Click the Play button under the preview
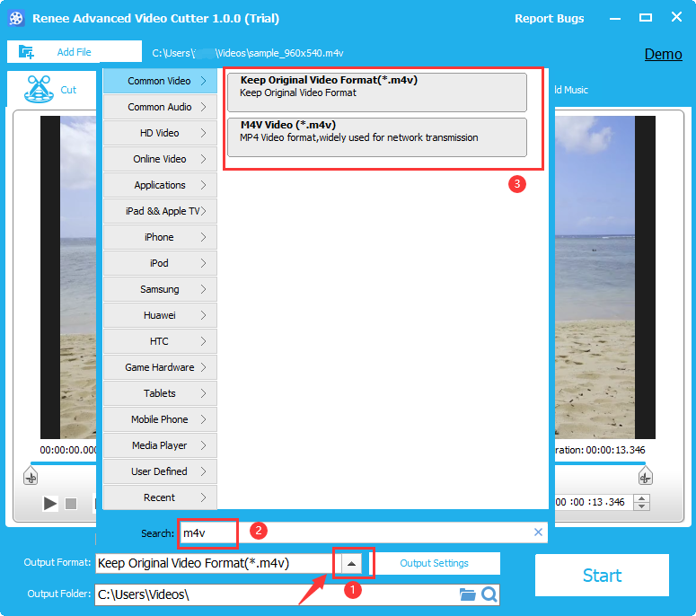 (50, 504)
